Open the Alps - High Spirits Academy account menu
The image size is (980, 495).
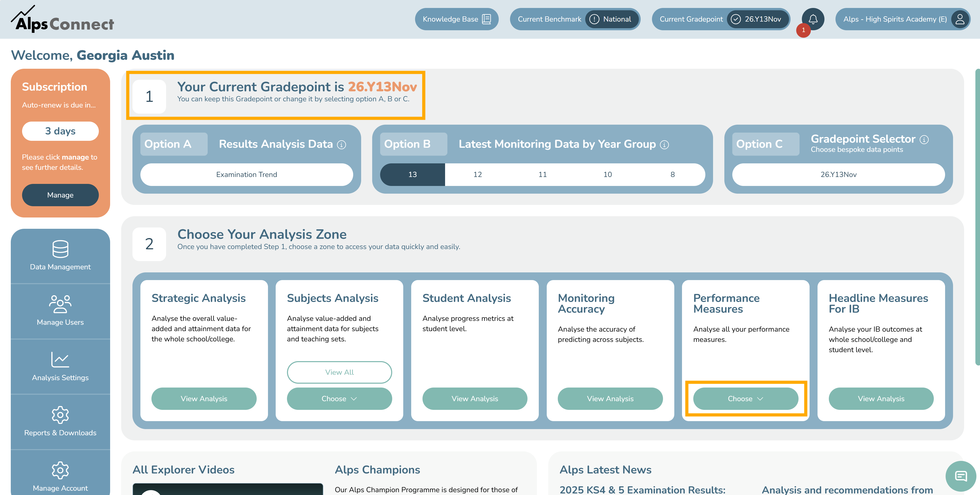tap(903, 19)
